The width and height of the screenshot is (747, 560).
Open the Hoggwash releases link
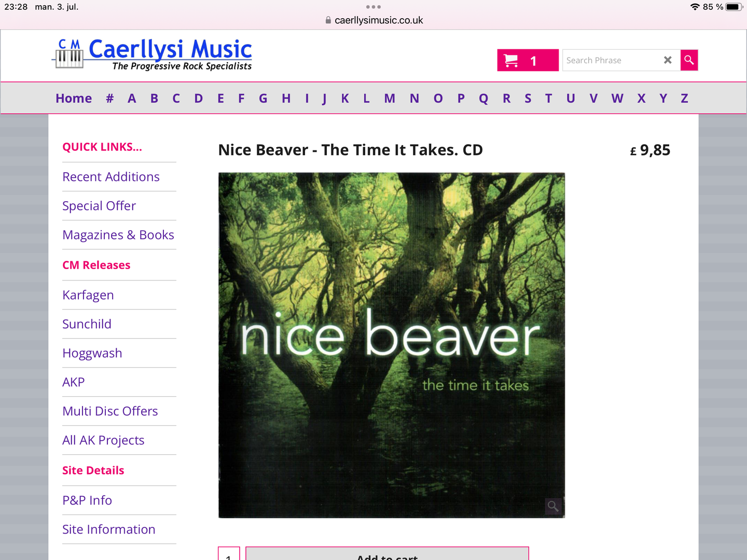[x=92, y=353]
